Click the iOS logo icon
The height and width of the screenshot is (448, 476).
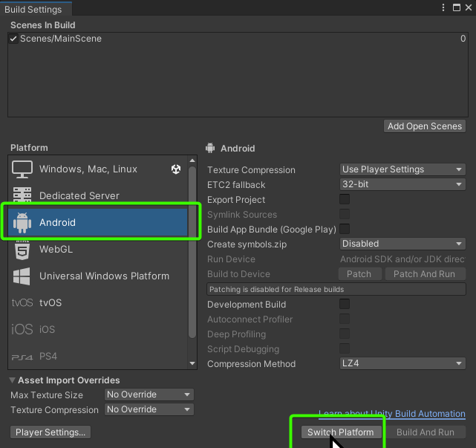coord(22,329)
